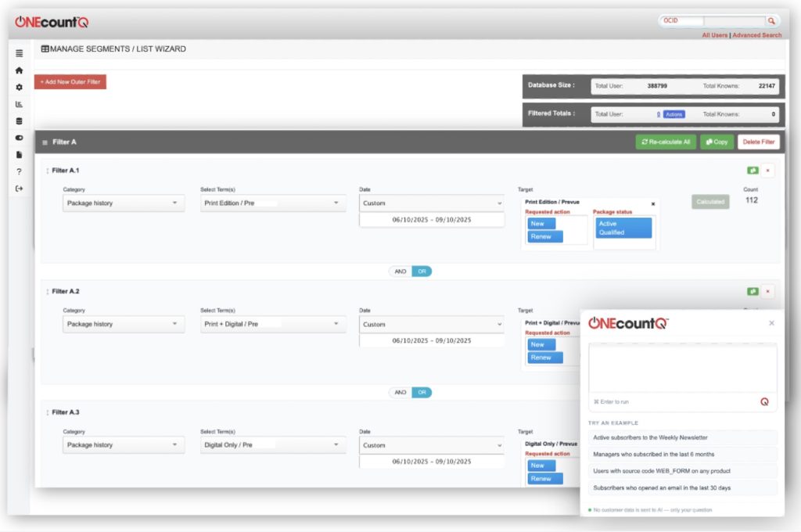
Task: Open the sidebar hamburger menu
Action: pyautogui.click(x=19, y=54)
